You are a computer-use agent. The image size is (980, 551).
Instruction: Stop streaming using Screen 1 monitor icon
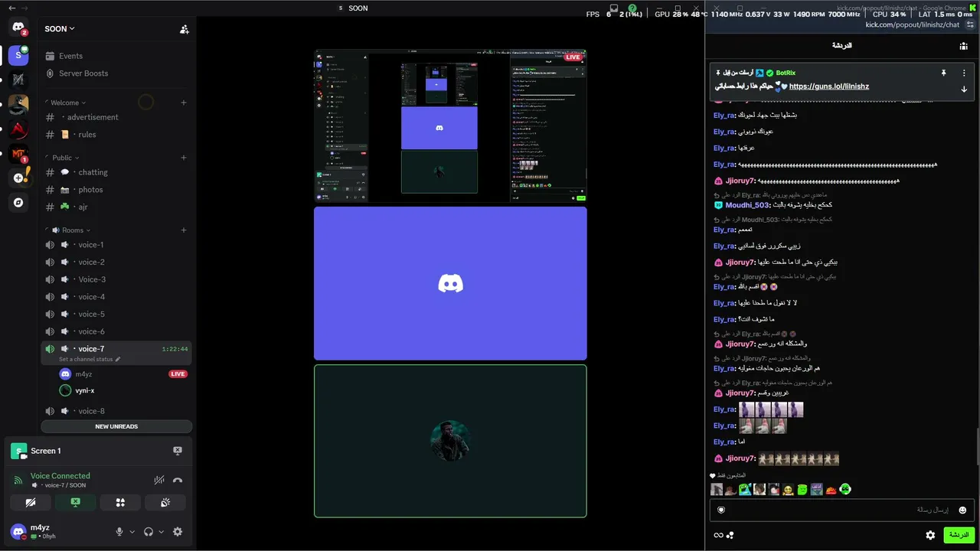(178, 451)
